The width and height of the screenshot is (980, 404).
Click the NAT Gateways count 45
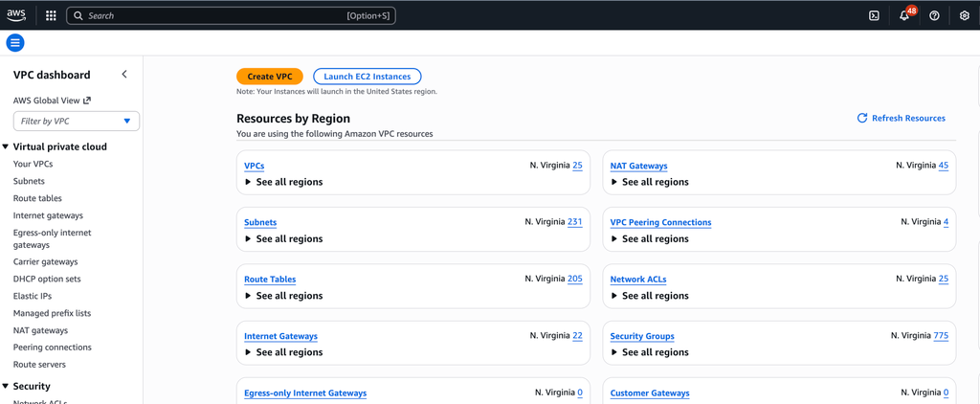[x=944, y=165]
